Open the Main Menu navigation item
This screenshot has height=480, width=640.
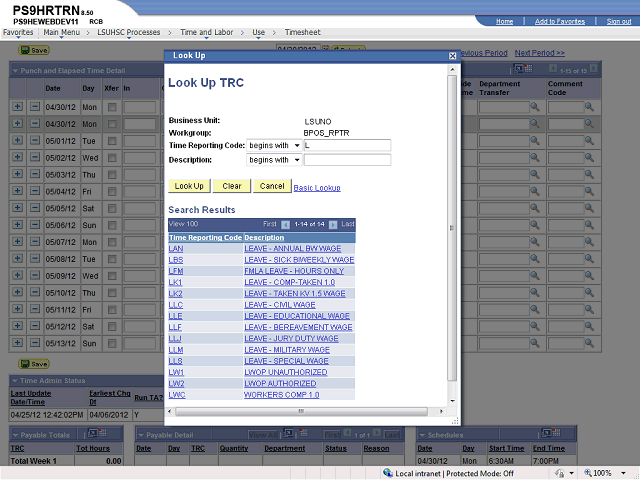point(59,32)
